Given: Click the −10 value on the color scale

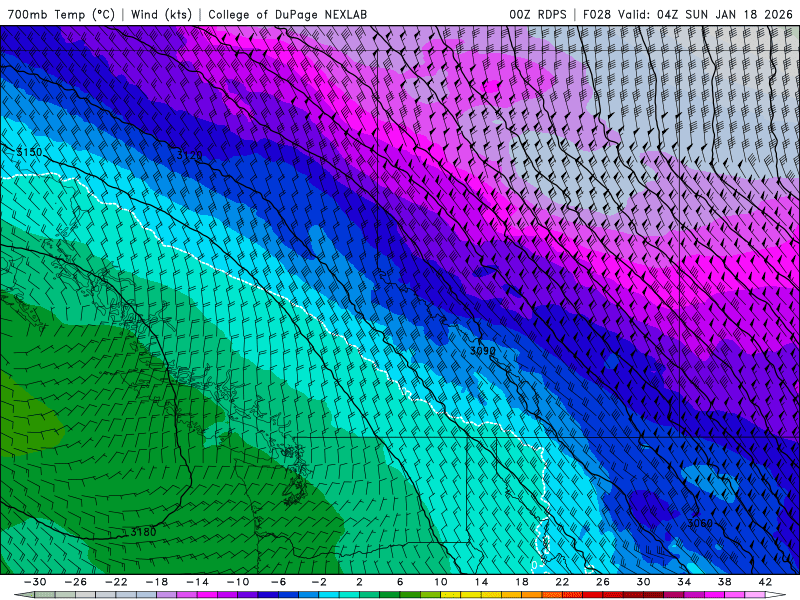Looking at the screenshot, I should [238, 582].
